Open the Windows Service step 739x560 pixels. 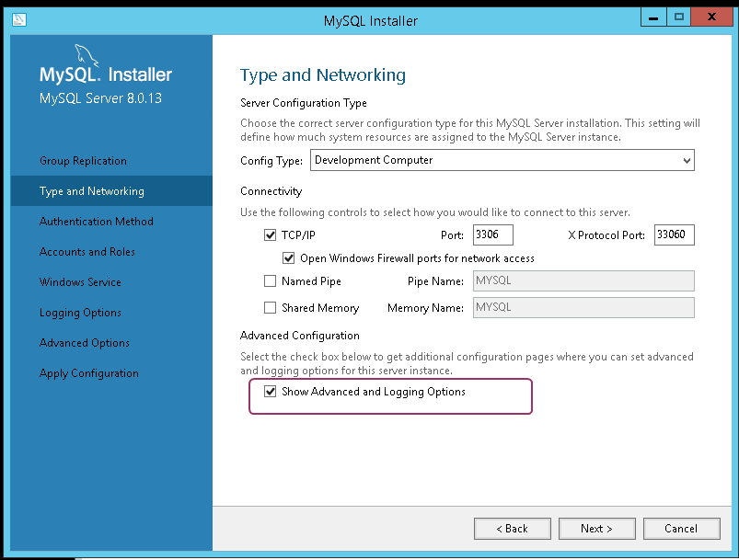pyautogui.click(x=80, y=282)
